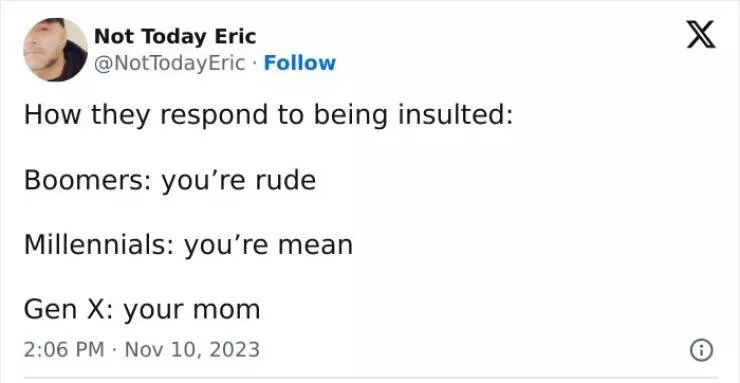The height and width of the screenshot is (383, 740).
Task: Click the words "your mom" in the tweet
Action: 192,311
